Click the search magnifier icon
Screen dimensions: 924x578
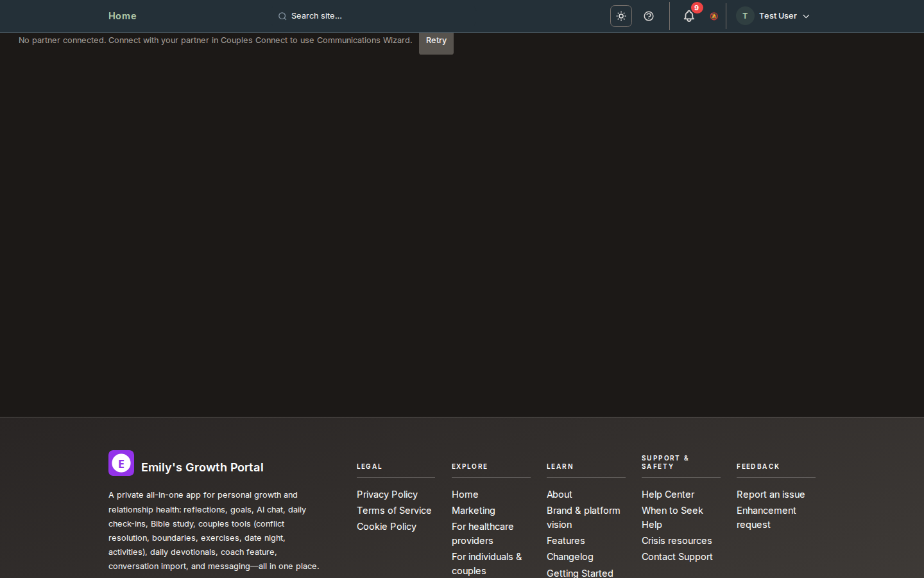point(282,17)
